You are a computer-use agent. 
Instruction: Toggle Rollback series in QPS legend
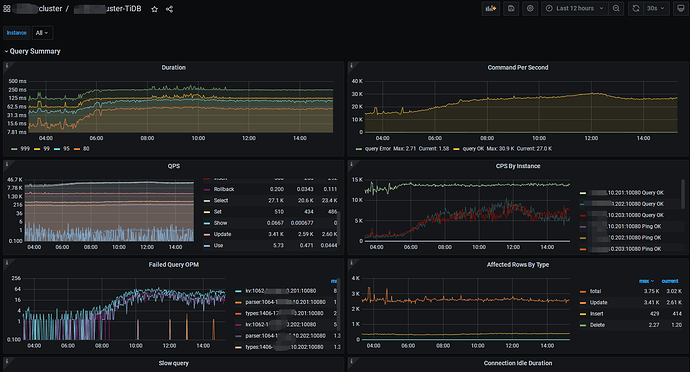[x=224, y=189]
